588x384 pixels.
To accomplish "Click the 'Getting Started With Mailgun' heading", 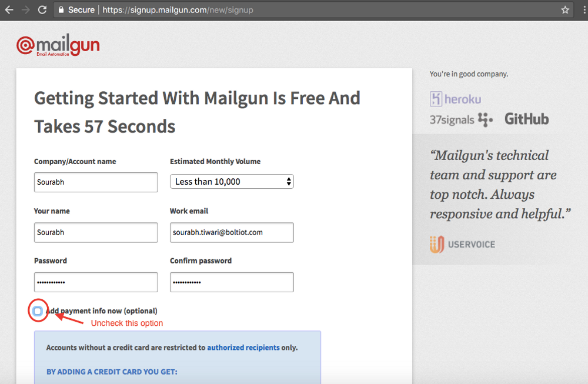I will coord(197,112).
